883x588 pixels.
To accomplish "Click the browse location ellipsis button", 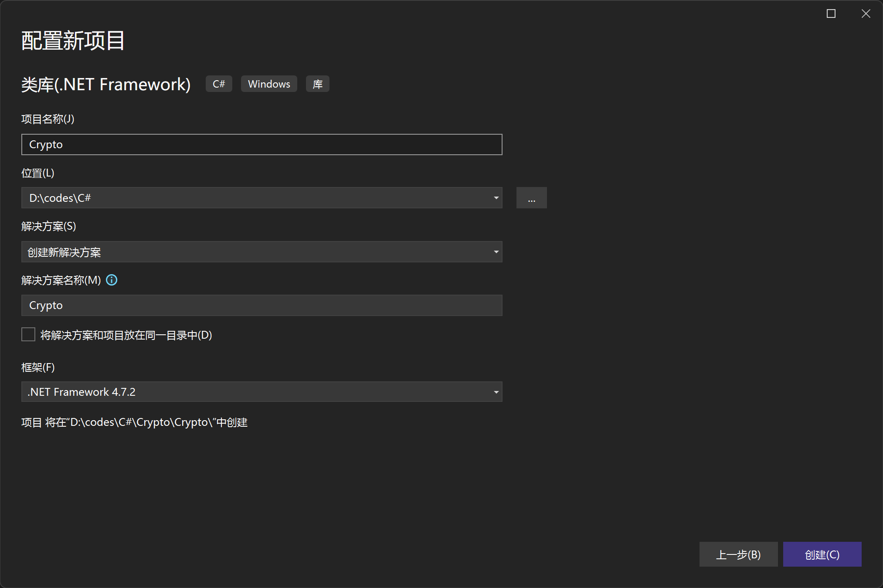I will click(x=531, y=198).
